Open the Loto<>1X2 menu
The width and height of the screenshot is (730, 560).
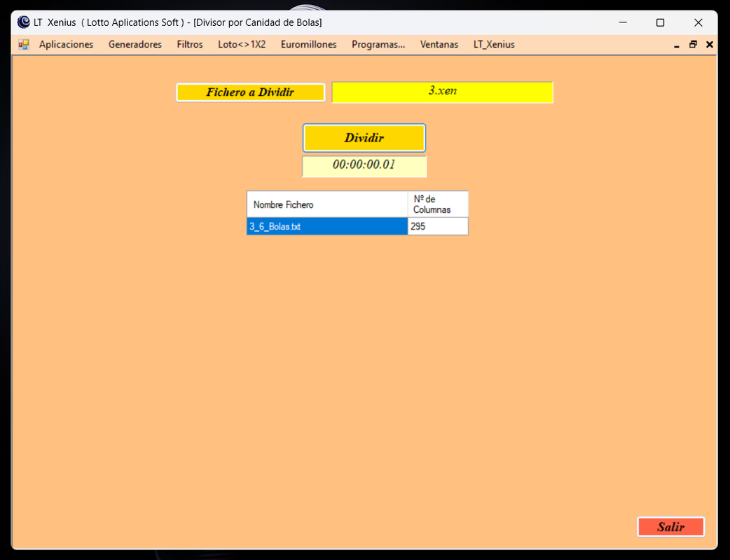242,45
